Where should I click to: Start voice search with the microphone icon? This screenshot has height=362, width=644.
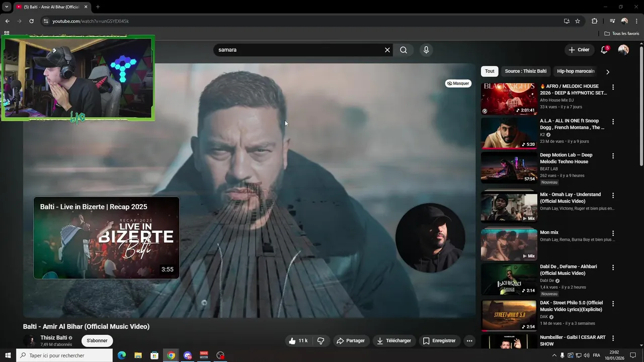(x=426, y=50)
